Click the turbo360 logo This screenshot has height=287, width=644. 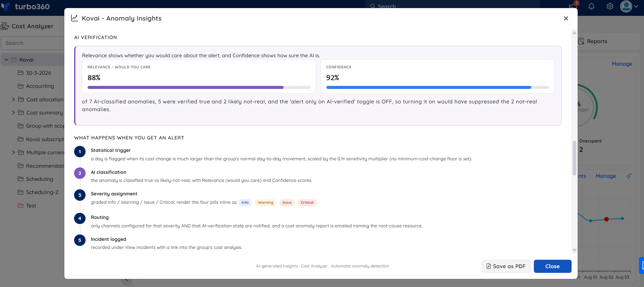pyautogui.click(x=26, y=6)
